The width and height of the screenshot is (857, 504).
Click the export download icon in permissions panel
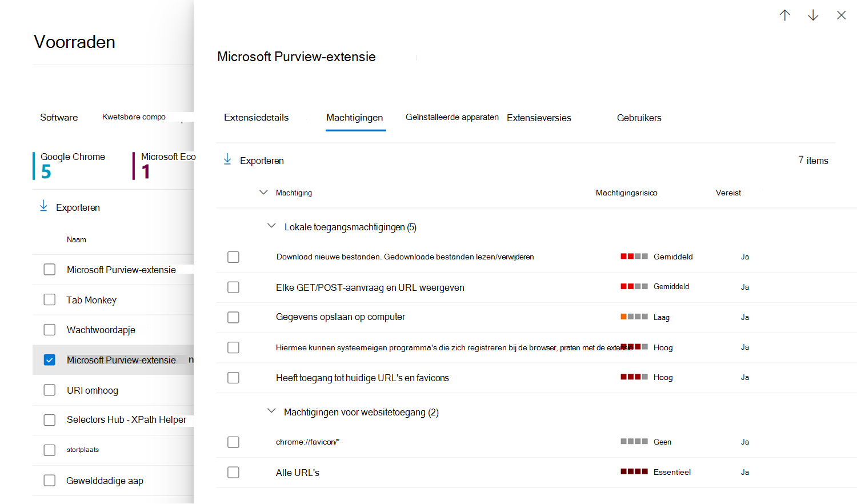point(227,159)
